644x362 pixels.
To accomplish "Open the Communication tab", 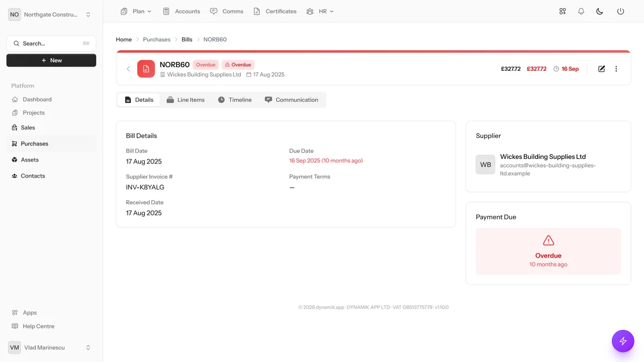I will click(x=291, y=100).
